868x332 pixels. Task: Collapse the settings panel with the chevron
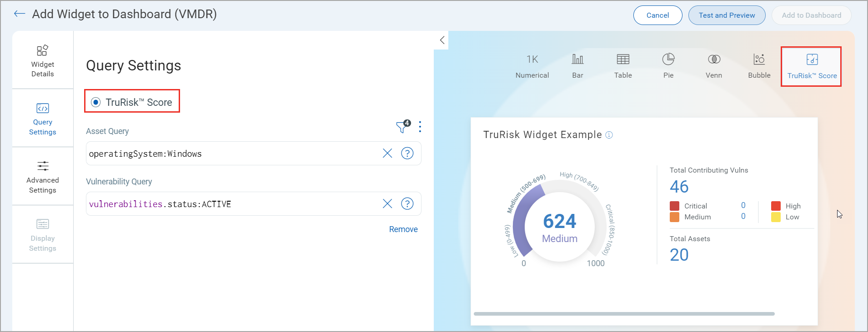(442, 40)
